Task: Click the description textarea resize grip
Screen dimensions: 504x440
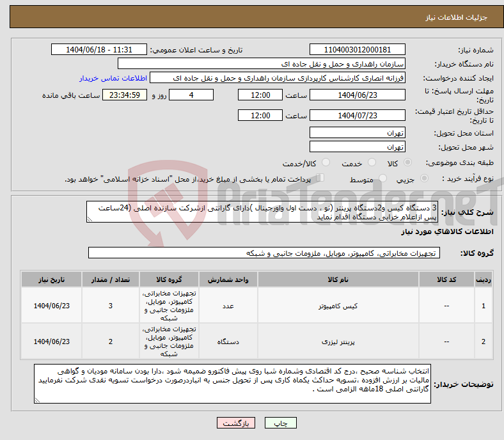Action: click(x=90, y=219)
